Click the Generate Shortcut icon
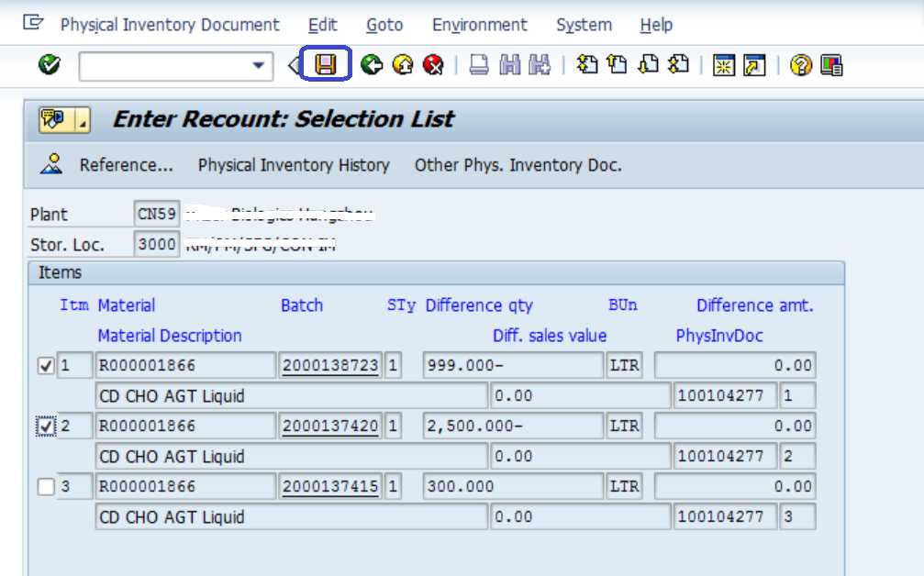 click(754, 65)
